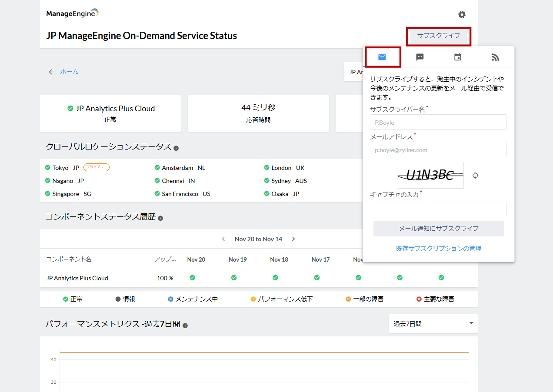553x392 pixels.
Task: Click the back arrow beside ホーム
Action: coord(52,72)
